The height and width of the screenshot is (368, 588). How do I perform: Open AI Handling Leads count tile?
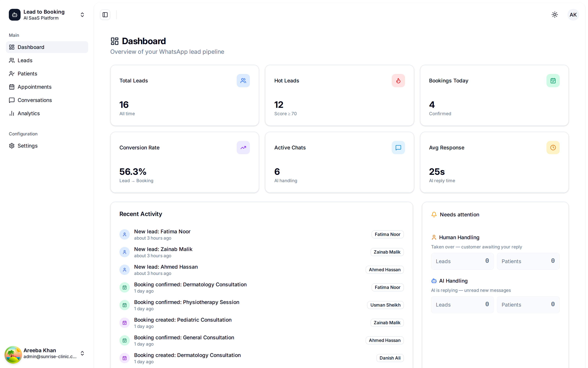pos(462,305)
